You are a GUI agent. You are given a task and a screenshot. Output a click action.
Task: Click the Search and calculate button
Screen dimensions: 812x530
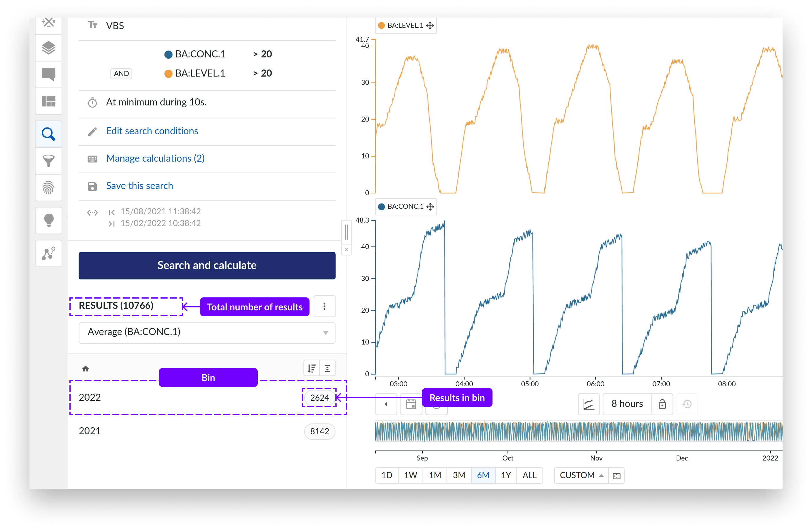tap(207, 265)
